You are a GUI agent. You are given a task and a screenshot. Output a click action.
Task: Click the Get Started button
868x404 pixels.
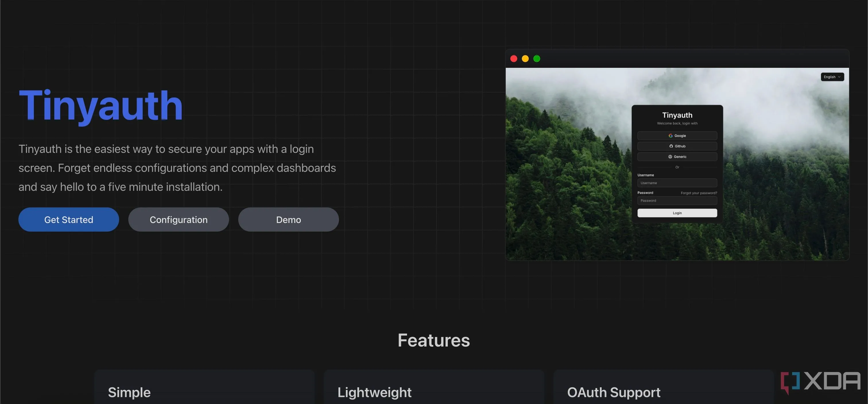(69, 220)
